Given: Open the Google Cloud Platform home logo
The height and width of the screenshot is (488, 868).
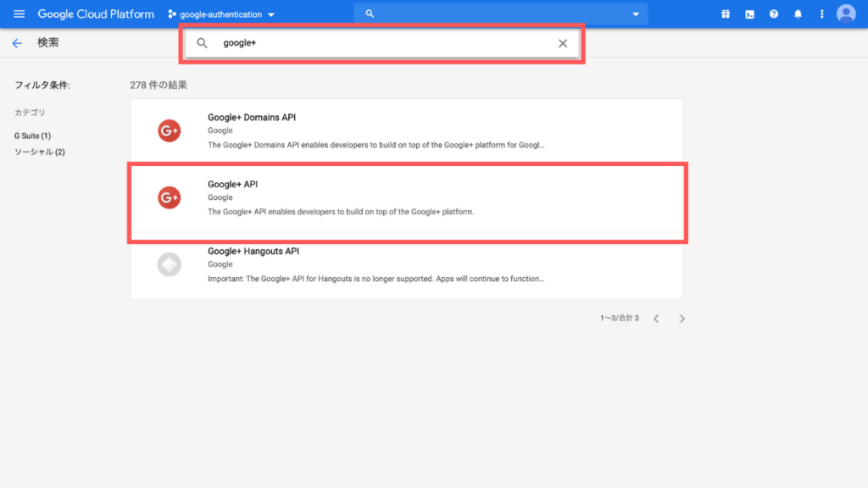Looking at the screenshot, I should (96, 14).
